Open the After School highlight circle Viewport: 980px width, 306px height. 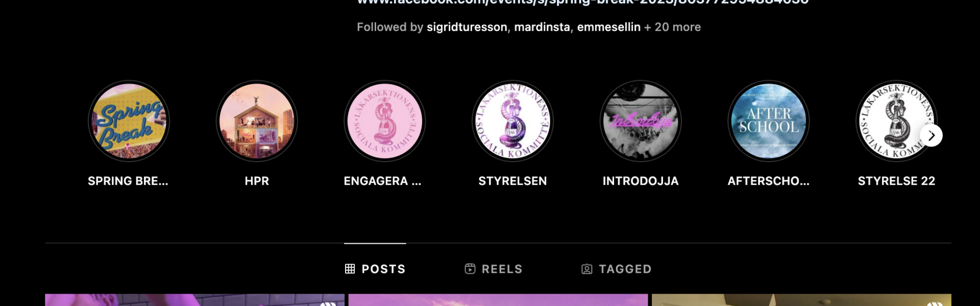[769, 121]
